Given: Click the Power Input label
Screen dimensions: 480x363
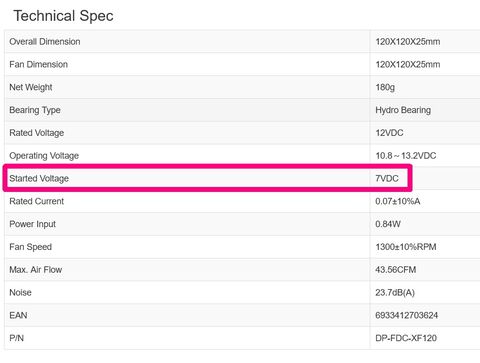Looking at the screenshot, I should (33, 224).
